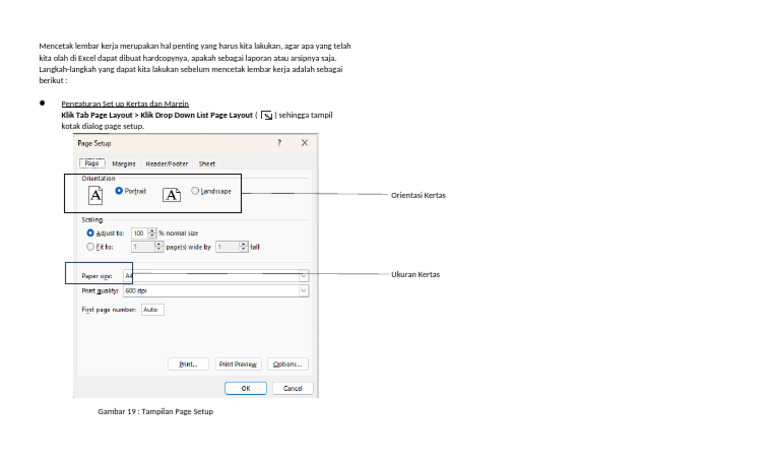The image size is (768, 466).
Task: Choose the Adjust to scaling option
Action: [x=90, y=233]
